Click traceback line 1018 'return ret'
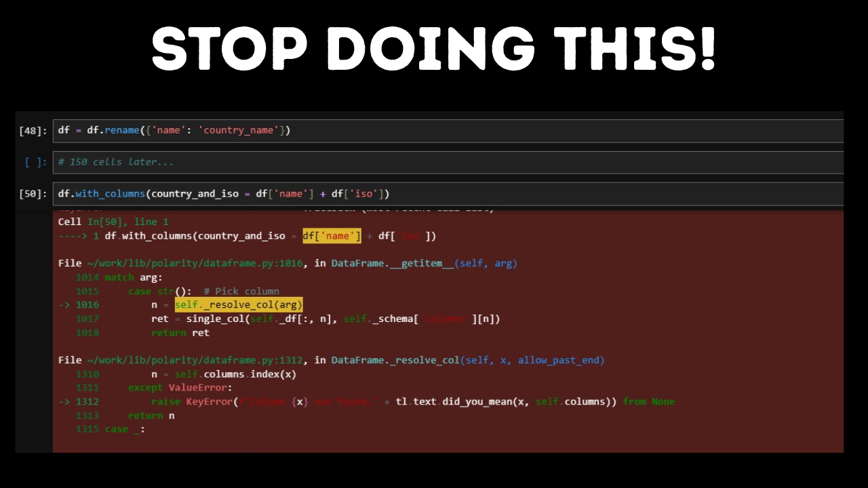The height and width of the screenshot is (488, 868). click(x=142, y=333)
